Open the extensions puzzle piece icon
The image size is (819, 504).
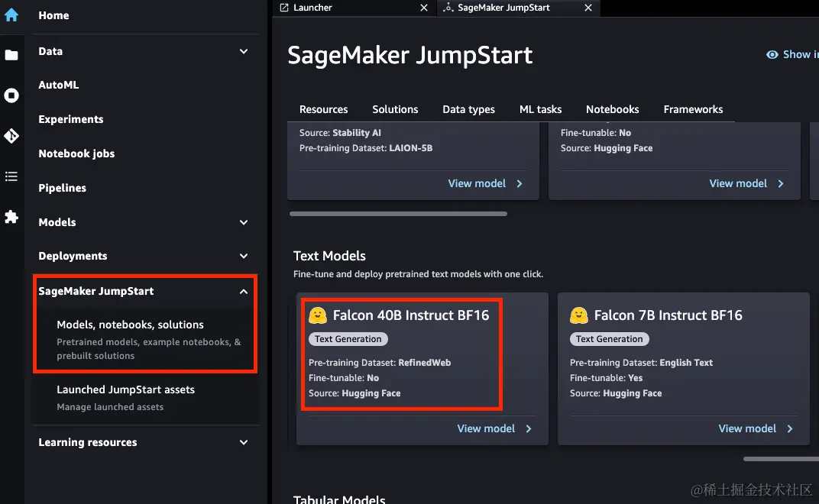[11, 217]
